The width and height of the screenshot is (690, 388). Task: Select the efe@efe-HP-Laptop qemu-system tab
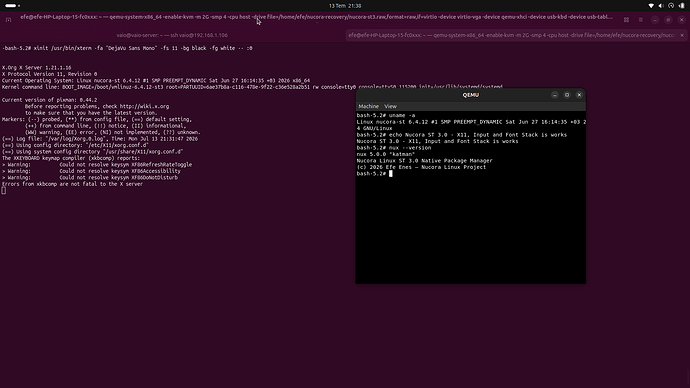(511, 35)
